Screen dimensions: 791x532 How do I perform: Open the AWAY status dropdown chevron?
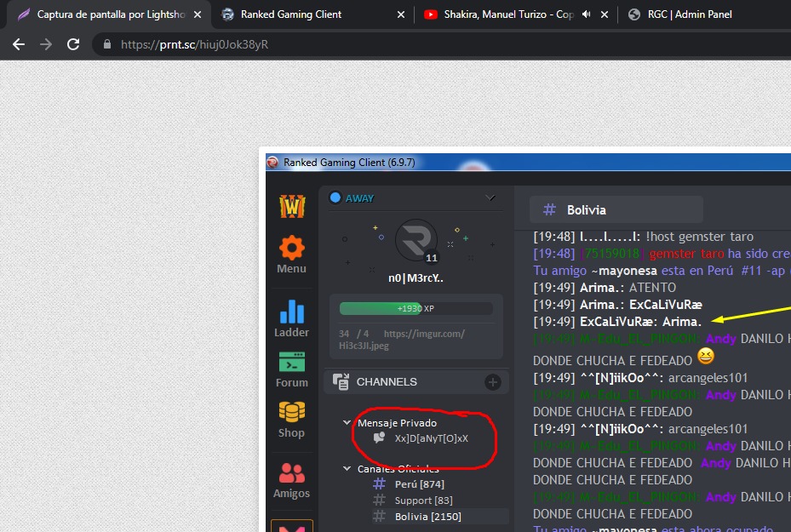point(490,197)
